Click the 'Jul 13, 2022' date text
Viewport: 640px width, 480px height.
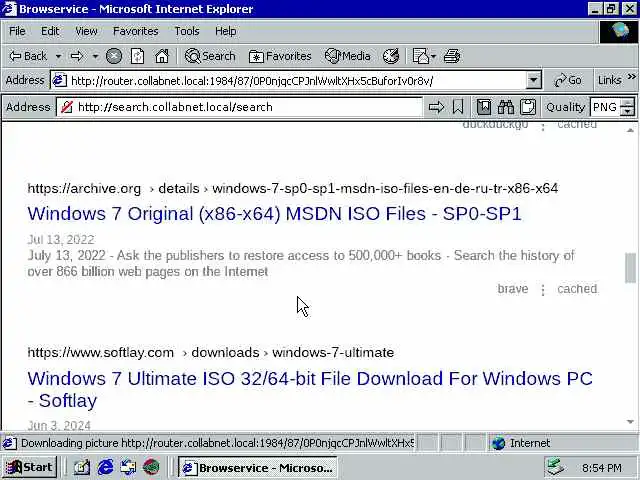[61, 240]
